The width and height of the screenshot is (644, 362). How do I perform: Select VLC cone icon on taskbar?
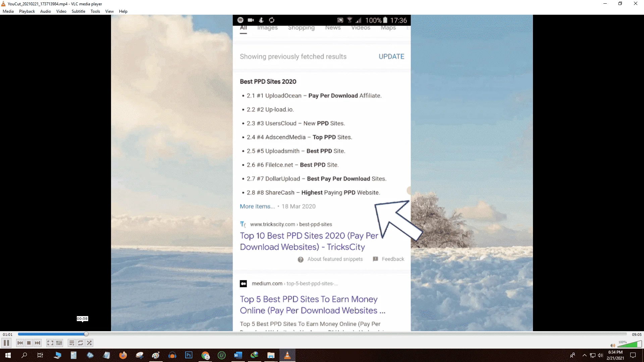coord(287,355)
